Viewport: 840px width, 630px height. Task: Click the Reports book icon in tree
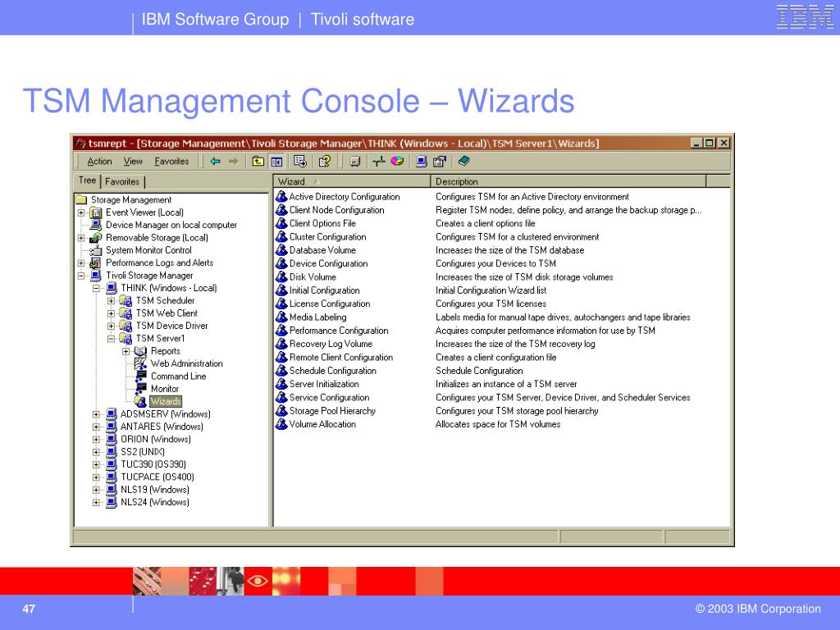(141, 351)
